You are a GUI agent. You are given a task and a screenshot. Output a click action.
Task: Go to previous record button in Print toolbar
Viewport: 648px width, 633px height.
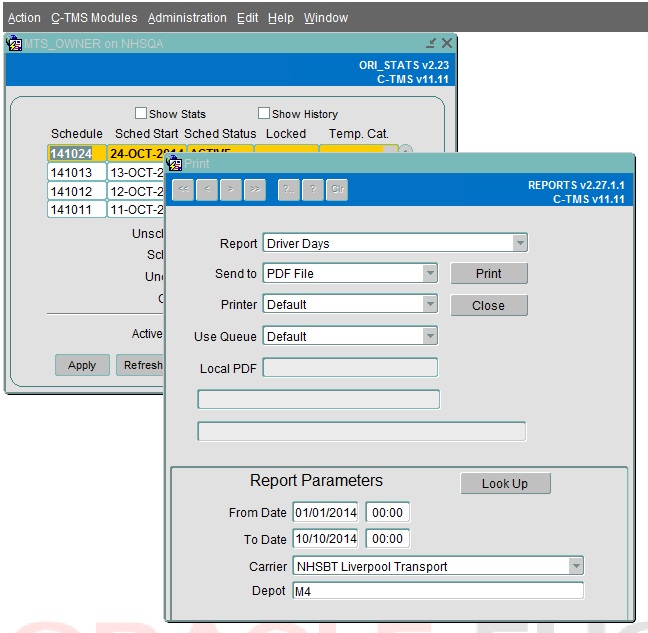tap(207, 190)
